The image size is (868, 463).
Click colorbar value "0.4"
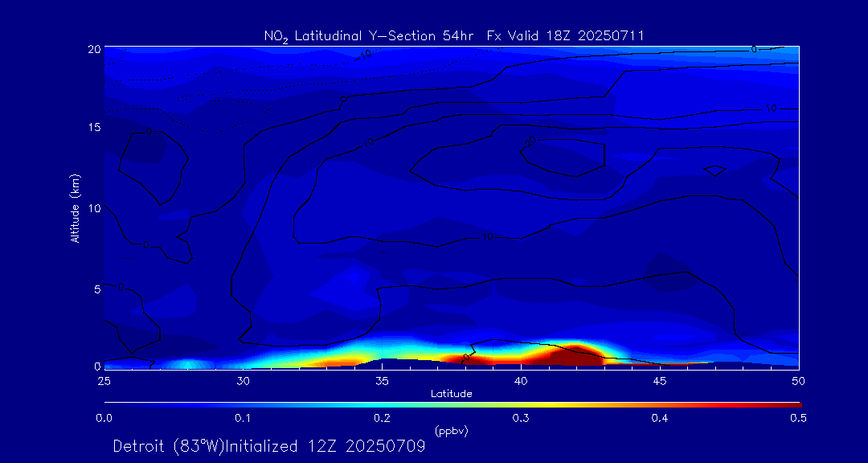click(x=660, y=418)
